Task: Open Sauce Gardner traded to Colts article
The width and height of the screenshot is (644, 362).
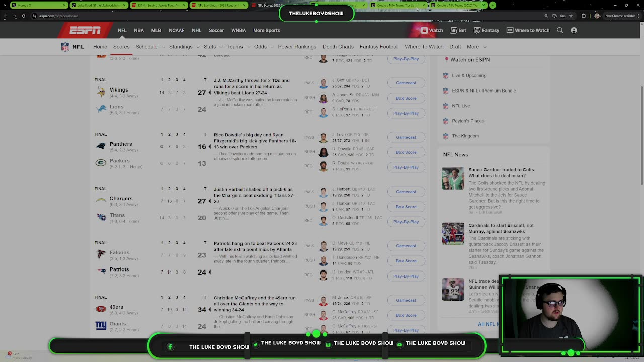Action: pyautogui.click(x=502, y=173)
